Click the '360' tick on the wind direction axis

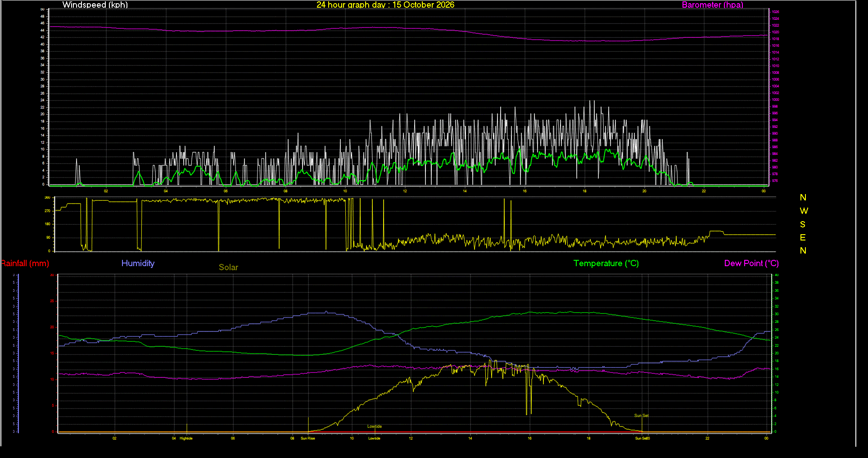pos(47,198)
